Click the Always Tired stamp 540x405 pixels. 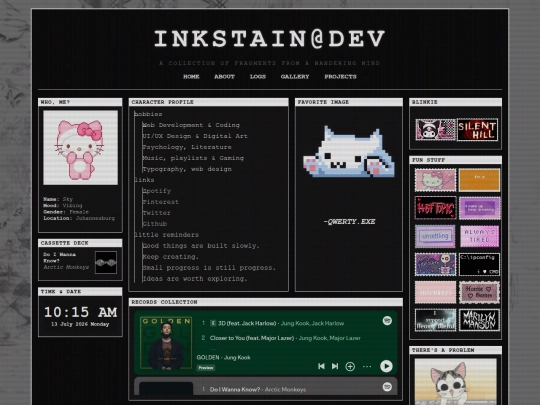tap(479, 236)
